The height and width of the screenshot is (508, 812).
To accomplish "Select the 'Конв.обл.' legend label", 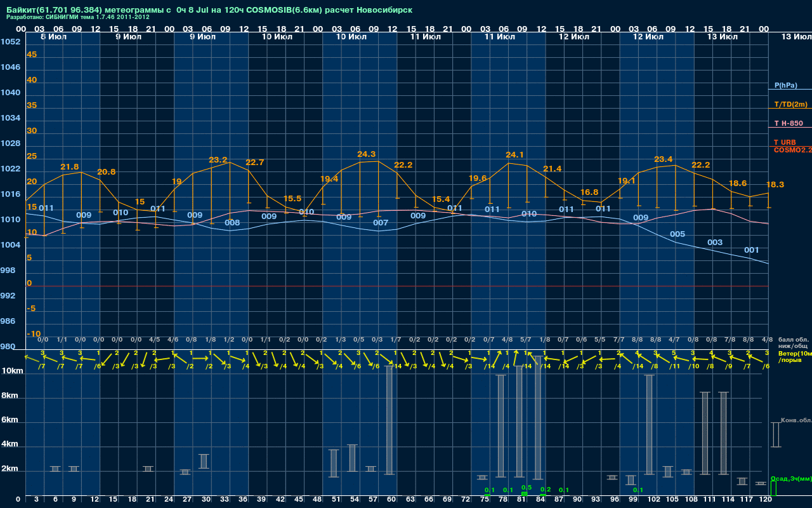I will tap(796, 420).
